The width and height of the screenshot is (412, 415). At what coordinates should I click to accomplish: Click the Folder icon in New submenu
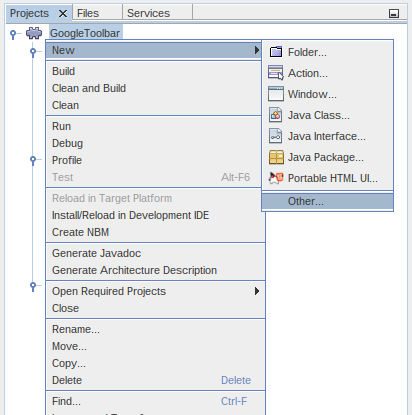(x=276, y=52)
